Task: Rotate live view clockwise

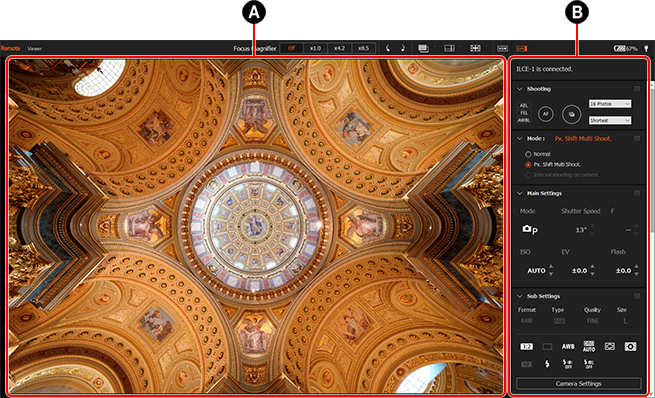Action: pyautogui.click(x=403, y=48)
